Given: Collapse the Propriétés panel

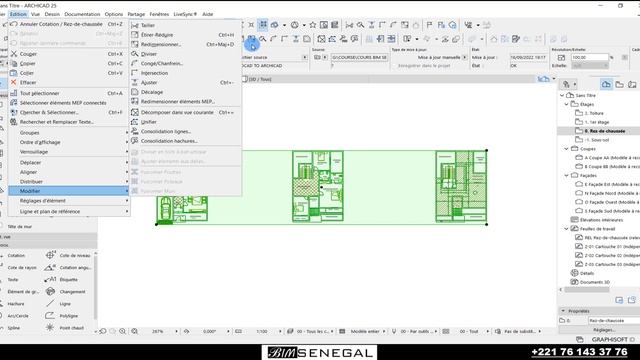Looking at the screenshot, I should coord(563,311).
